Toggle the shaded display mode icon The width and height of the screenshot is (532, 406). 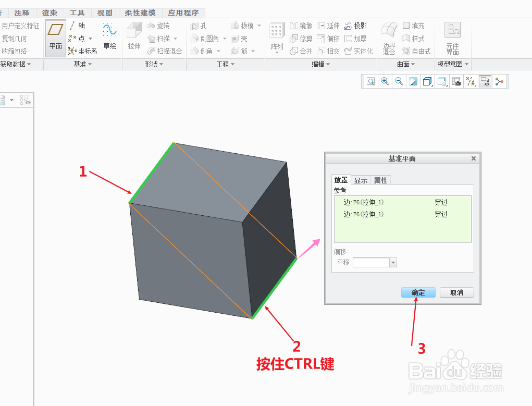[x=428, y=81]
